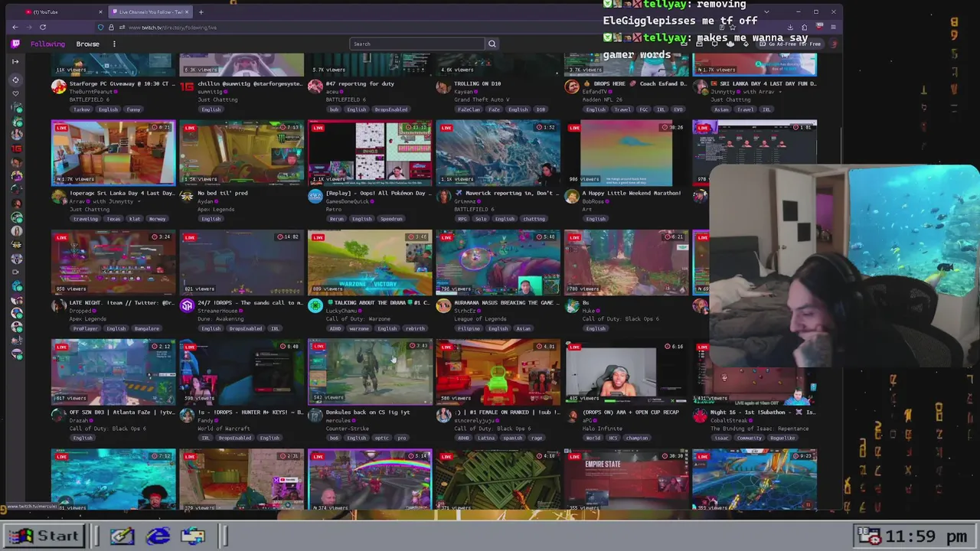Click the search magnifier button

click(492, 44)
